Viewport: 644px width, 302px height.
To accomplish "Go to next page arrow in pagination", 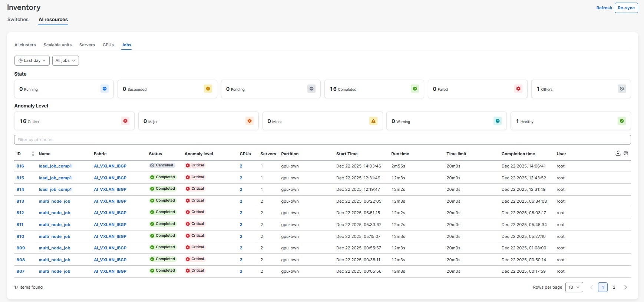I will [x=625, y=287].
